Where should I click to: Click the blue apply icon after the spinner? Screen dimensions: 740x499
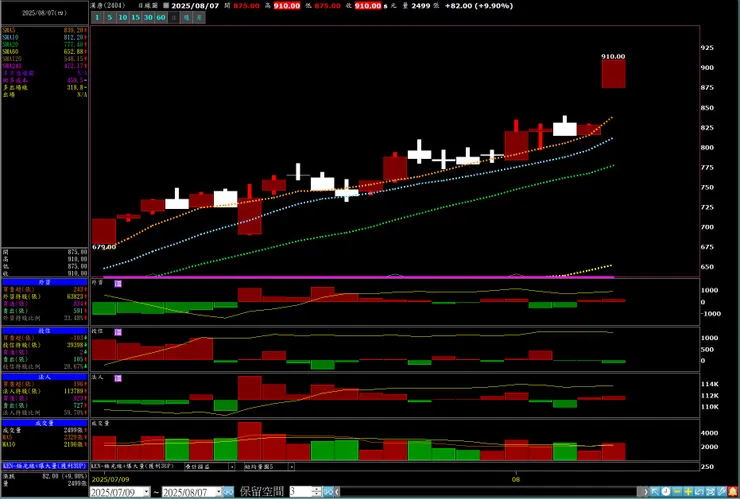pyautogui.click(x=328, y=492)
